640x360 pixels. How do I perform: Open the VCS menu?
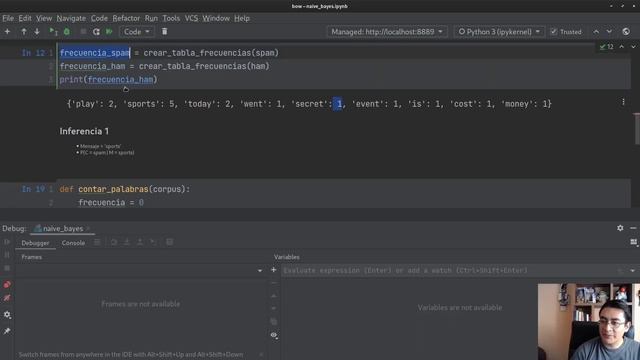pos(191,18)
